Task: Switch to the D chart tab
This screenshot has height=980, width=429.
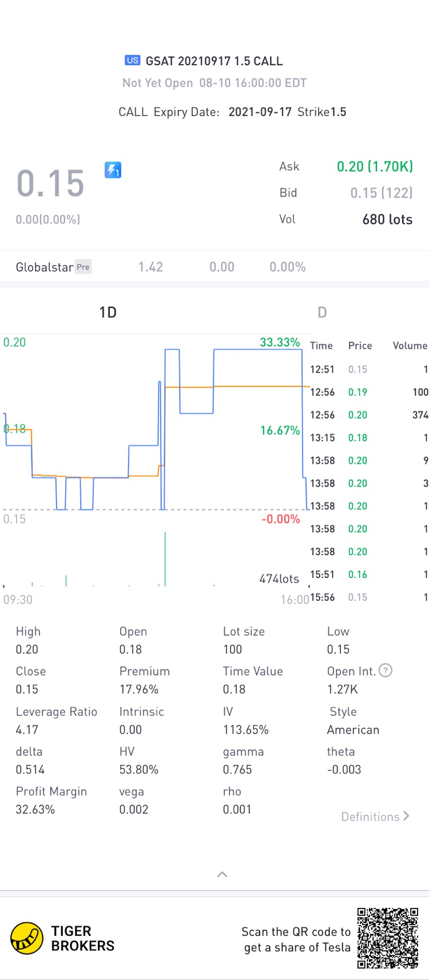Action: tap(322, 312)
